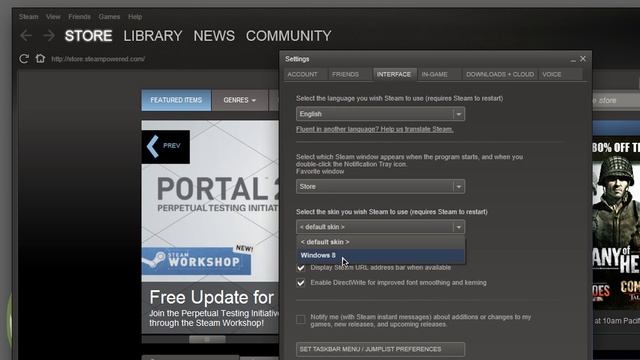Viewport: 640px width, 360px height.
Task: Open the Games menu
Action: pyautogui.click(x=109, y=17)
